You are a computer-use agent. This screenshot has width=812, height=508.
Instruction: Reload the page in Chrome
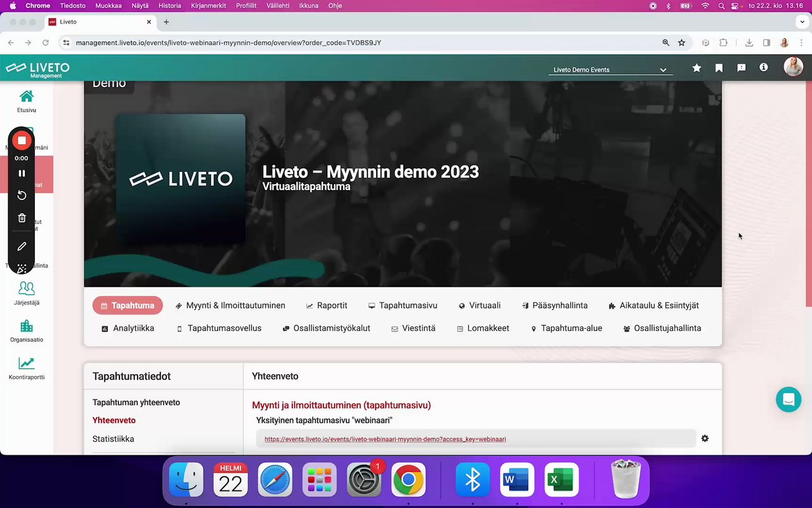click(45, 43)
